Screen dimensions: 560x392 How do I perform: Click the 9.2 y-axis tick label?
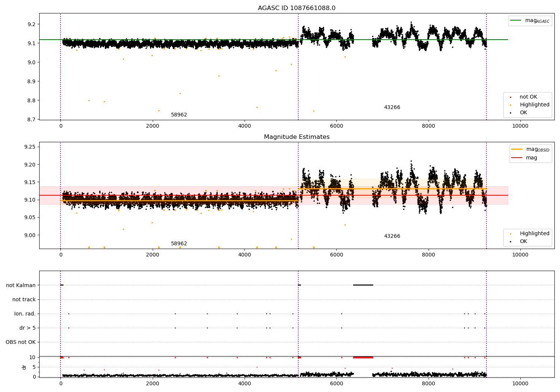(x=32, y=24)
